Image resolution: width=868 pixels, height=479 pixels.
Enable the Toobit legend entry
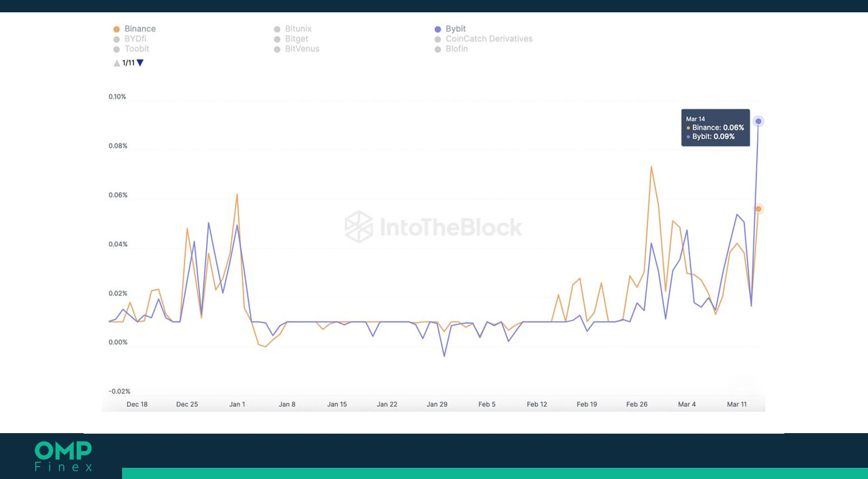tap(131, 49)
